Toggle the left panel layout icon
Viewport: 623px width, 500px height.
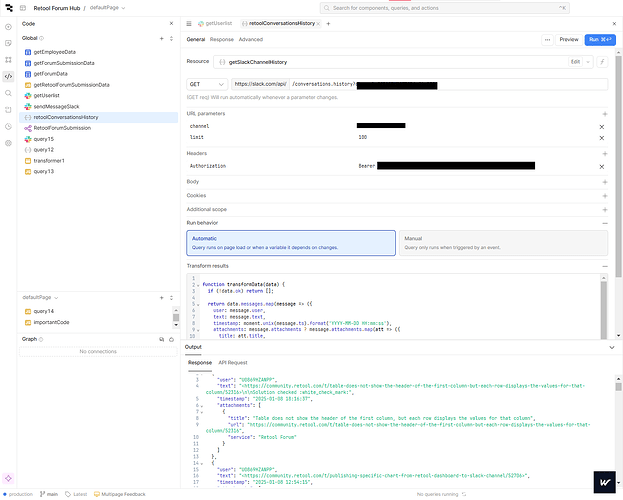point(23,8)
